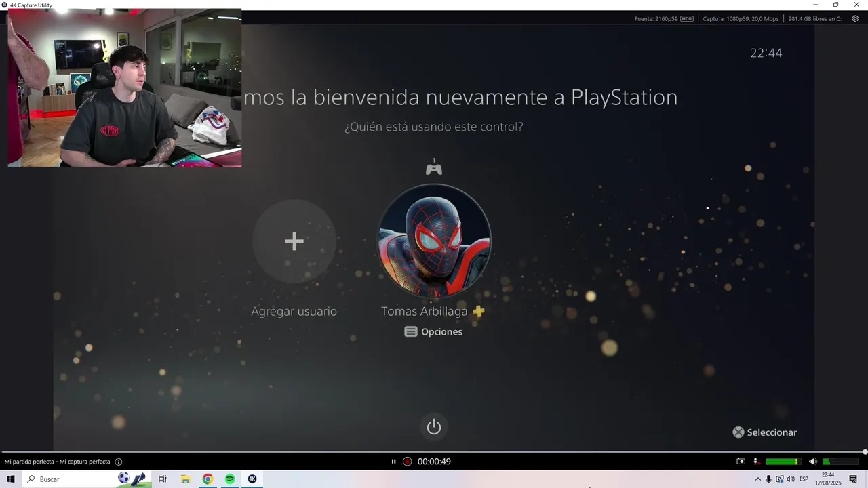Open Opciones under the user profile
This screenshot has height=488, width=868.
433,331
